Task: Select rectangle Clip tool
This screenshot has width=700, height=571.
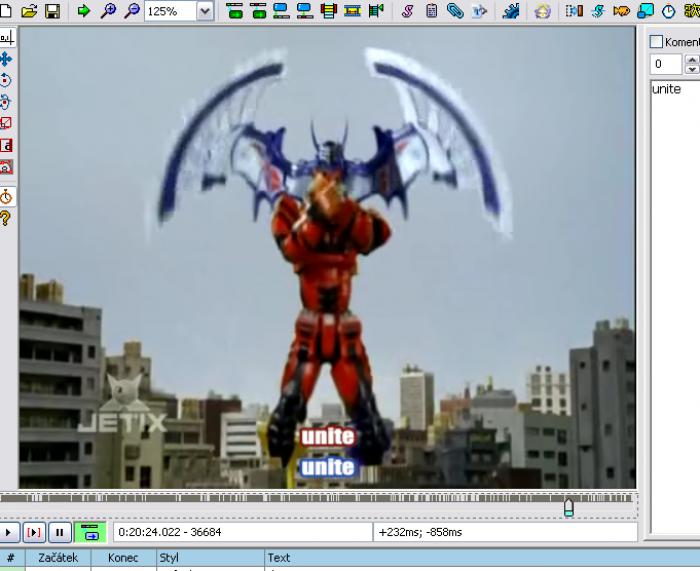Action: pos(6,145)
